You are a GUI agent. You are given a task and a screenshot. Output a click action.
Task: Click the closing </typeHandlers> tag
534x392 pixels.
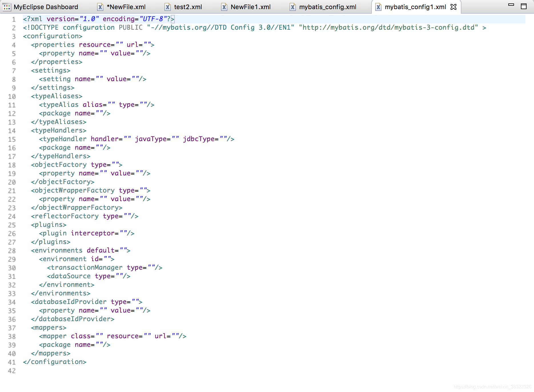pyautogui.click(x=61, y=156)
